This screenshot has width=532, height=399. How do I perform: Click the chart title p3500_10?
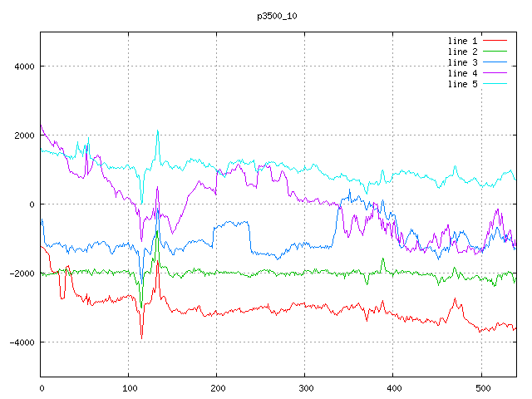click(x=277, y=16)
